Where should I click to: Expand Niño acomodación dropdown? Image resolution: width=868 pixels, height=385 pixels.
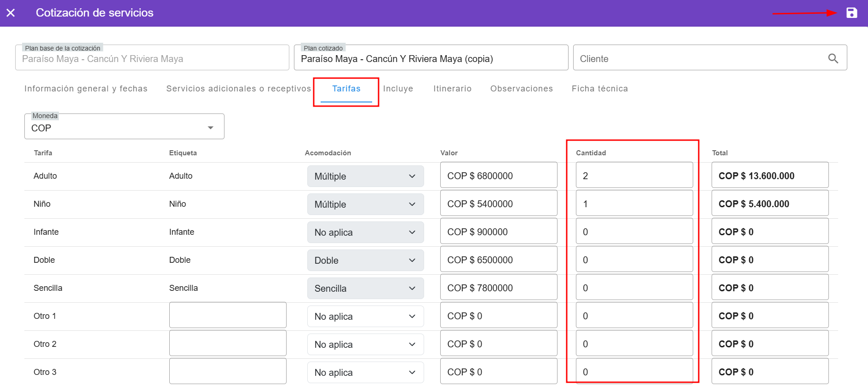point(365,204)
